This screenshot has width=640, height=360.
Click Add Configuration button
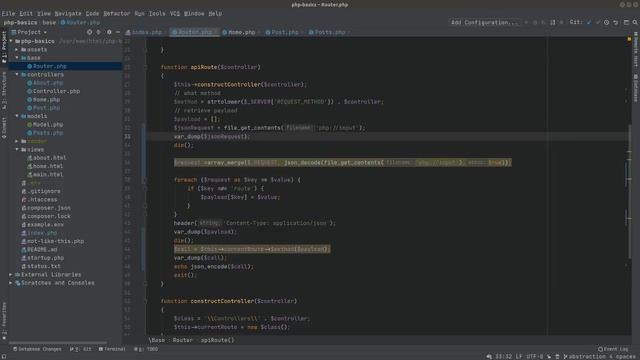pos(484,22)
